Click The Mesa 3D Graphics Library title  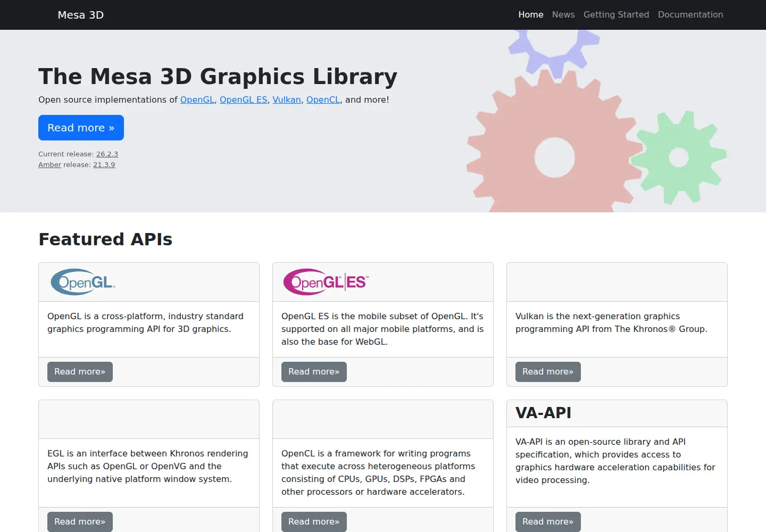coord(218,77)
